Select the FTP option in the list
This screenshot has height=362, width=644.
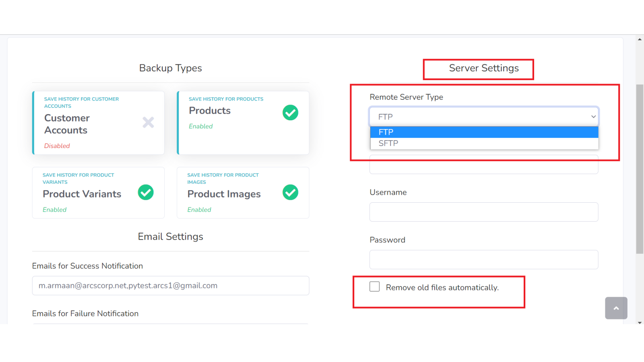pyautogui.click(x=484, y=132)
